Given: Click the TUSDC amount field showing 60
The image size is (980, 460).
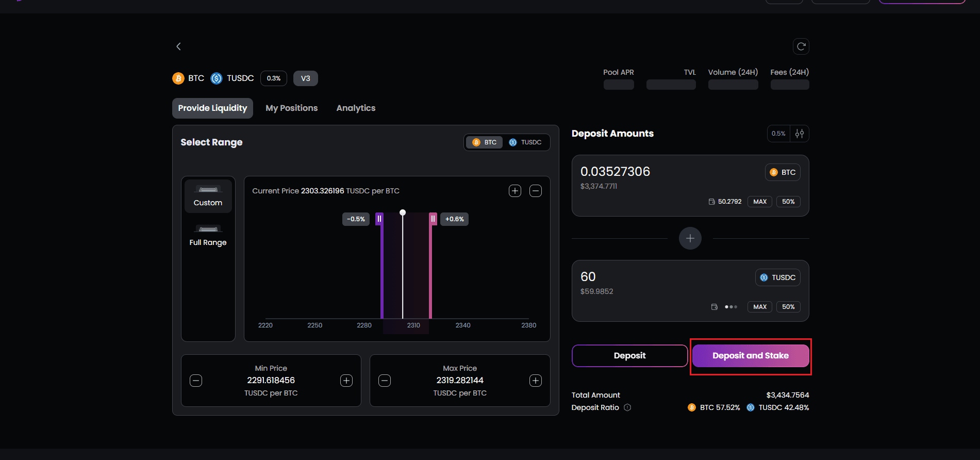Looking at the screenshot, I should (x=588, y=277).
